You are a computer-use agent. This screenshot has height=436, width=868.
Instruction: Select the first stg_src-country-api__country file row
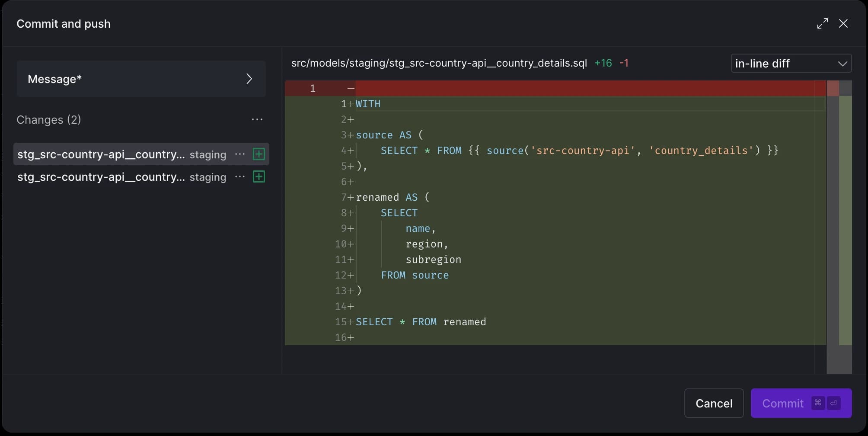[x=141, y=154]
